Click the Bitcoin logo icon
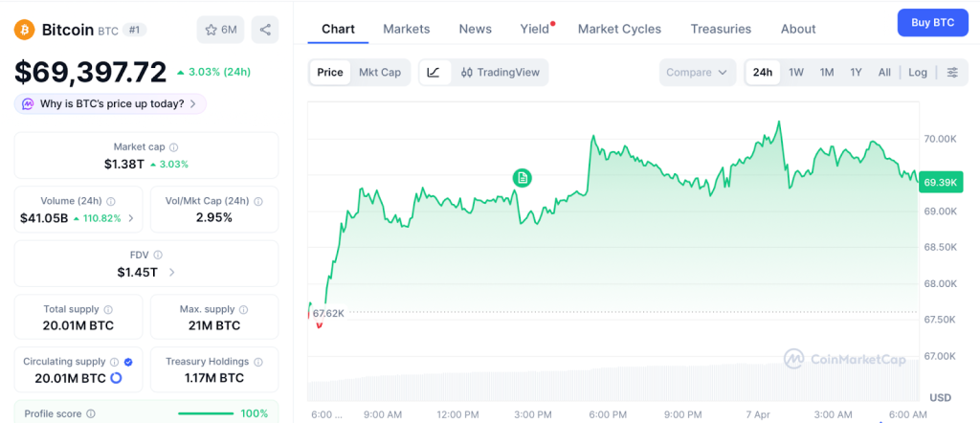 point(25,30)
